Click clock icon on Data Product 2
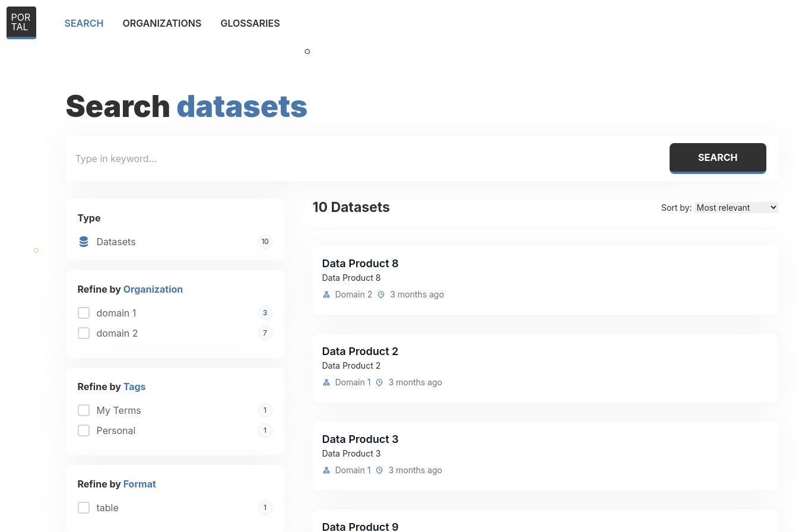Screen dimensions: 799x532 coord(379,382)
